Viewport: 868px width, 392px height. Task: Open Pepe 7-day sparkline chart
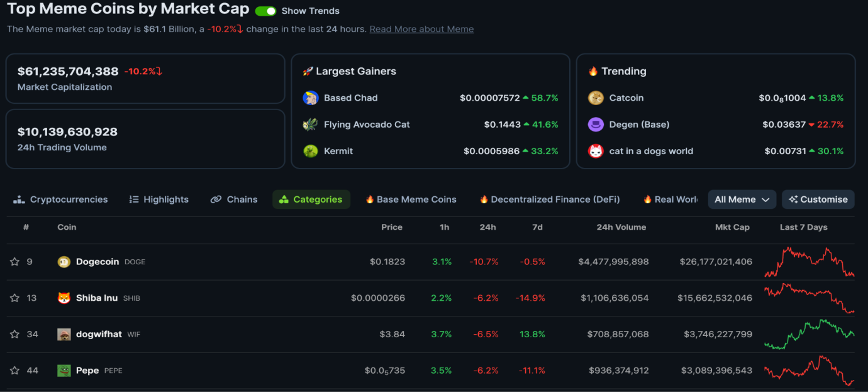tap(810, 371)
